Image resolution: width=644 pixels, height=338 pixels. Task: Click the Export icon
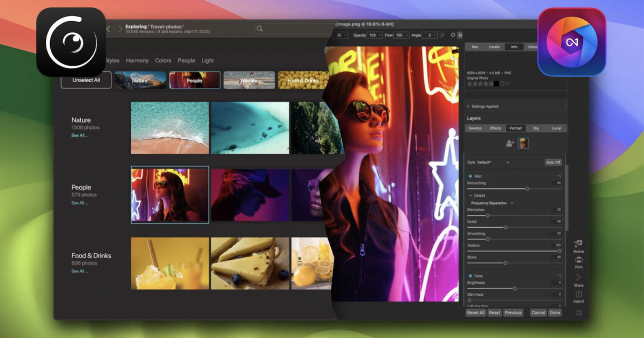point(579,294)
